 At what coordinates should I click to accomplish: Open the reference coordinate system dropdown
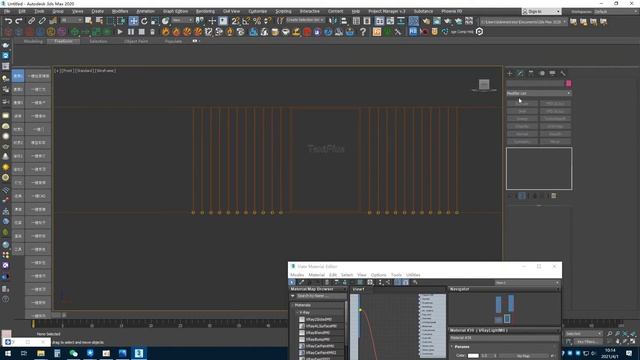(182, 20)
